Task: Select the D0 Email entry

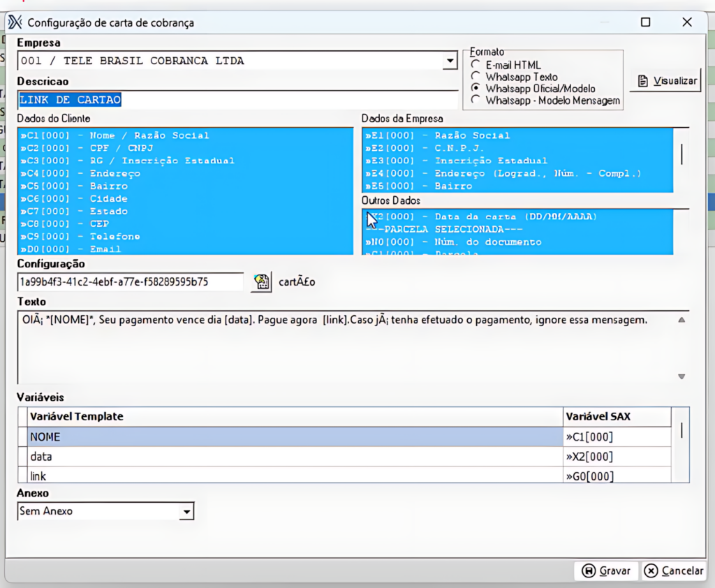Action: 185,249
